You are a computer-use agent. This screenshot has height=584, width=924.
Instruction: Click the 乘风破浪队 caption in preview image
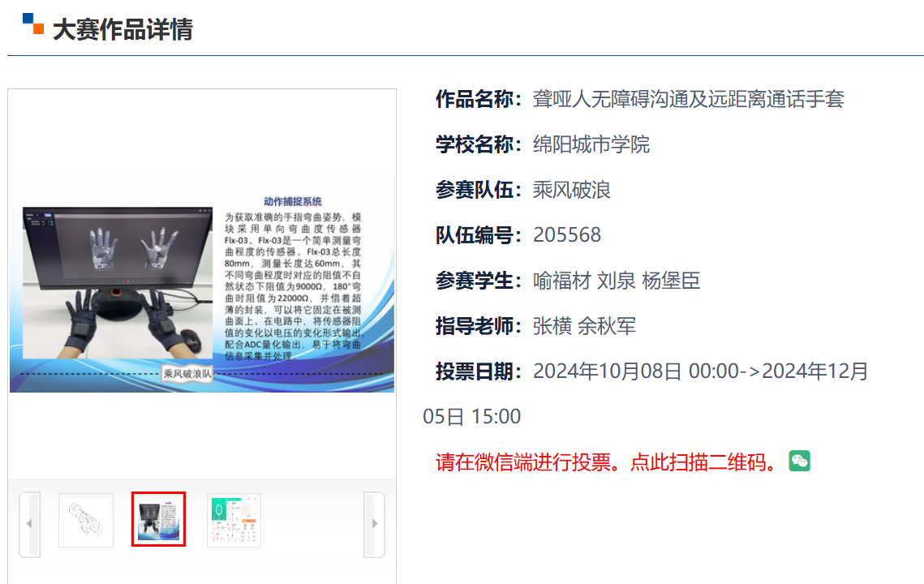[x=187, y=374]
